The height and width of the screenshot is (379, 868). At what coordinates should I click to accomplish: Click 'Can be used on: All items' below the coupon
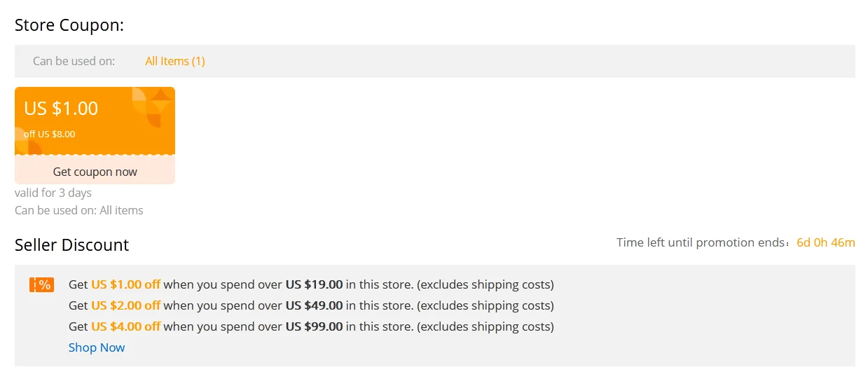[x=79, y=210]
